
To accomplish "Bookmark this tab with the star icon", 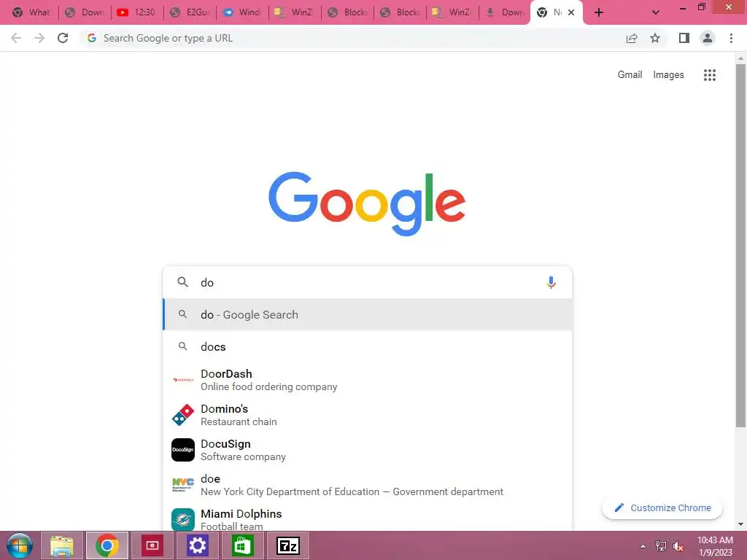I will pos(656,38).
